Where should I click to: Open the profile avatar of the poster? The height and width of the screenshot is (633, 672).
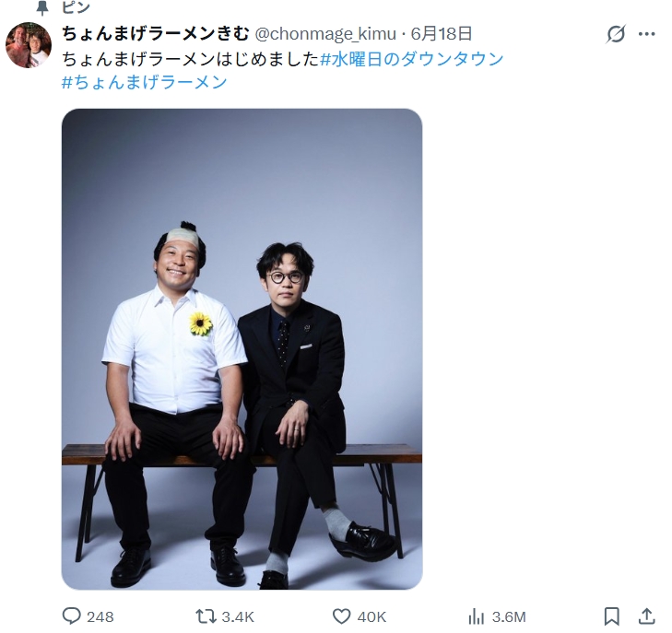[29, 45]
